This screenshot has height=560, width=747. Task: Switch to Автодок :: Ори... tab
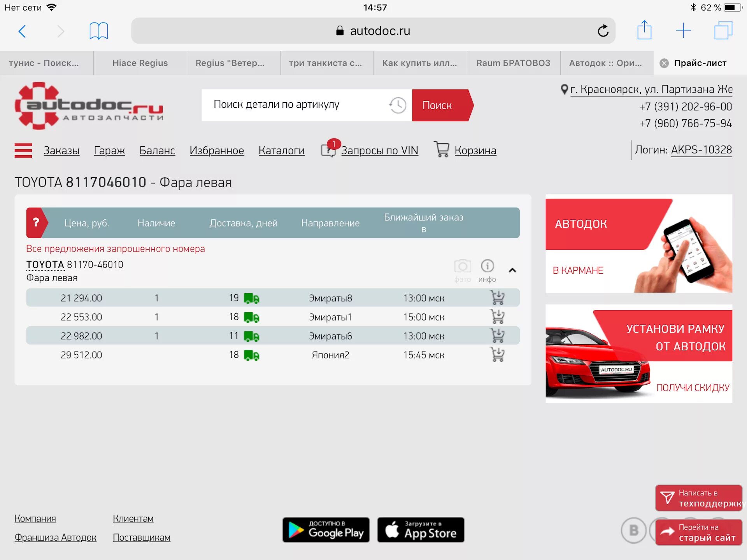click(x=607, y=63)
